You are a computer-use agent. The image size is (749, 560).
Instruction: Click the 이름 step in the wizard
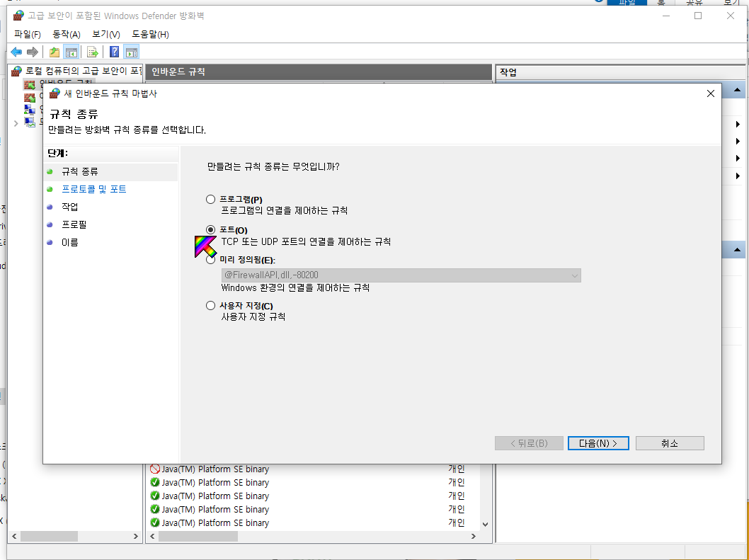tap(70, 242)
